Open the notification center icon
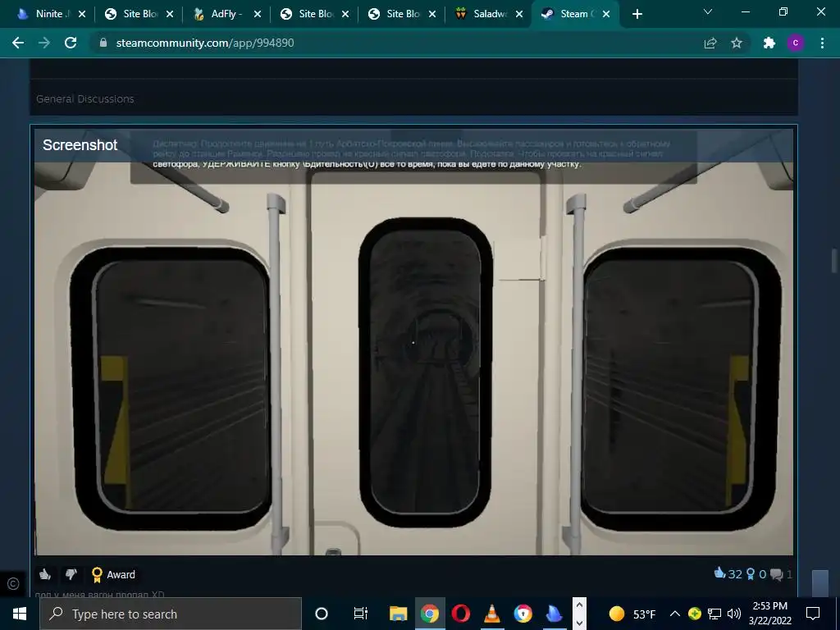This screenshot has height=630, width=840. (813, 614)
